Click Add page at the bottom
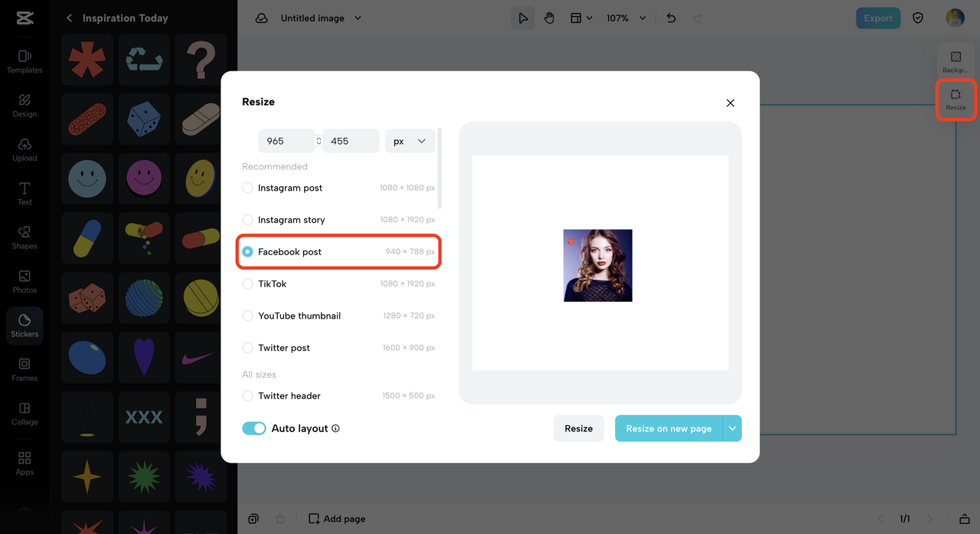Image resolution: width=980 pixels, height=534 pixels. pos(337,519)
